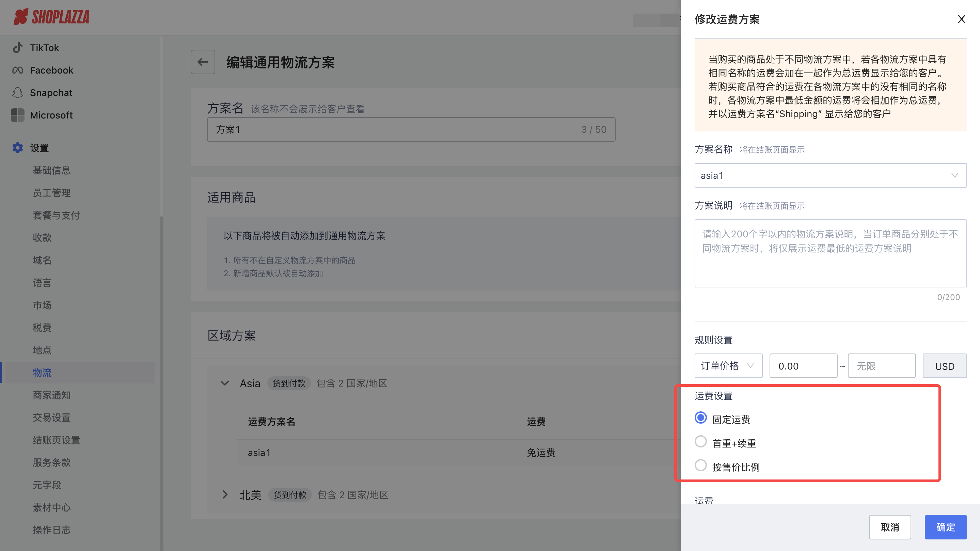Click the 设置 gear icon
Image resolution: width=980 pixels, height=551 pixels.
(17, 148)
